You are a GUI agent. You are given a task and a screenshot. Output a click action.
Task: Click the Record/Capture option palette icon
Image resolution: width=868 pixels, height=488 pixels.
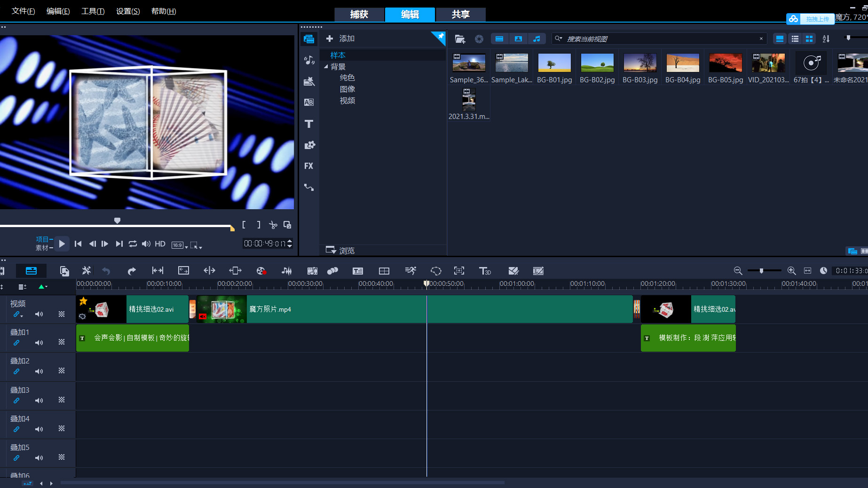pyautogui.click(x=261, y=271)
